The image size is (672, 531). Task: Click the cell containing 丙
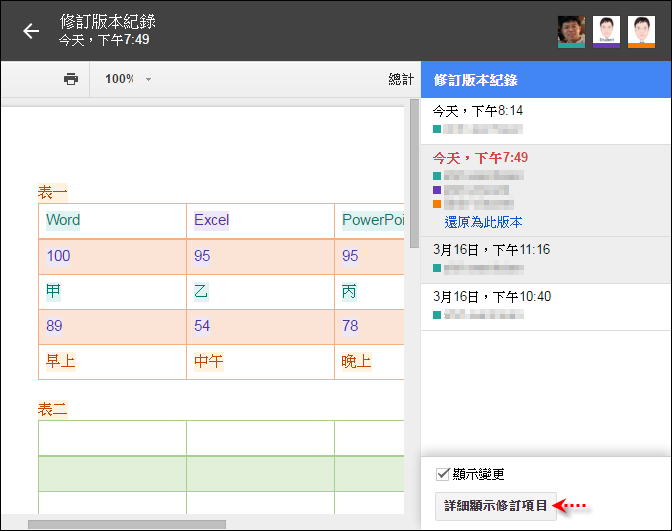click(x=369, y=292)
